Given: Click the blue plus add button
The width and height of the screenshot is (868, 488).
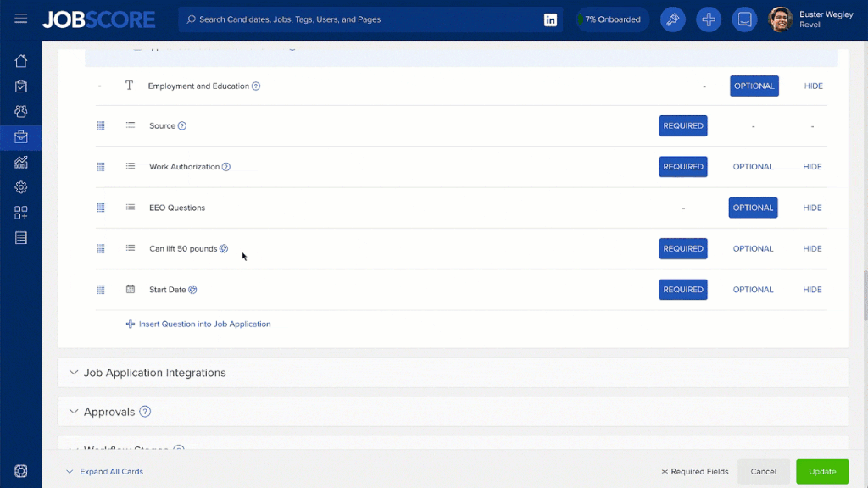Looking at the screenshot, I should click(709, 19).
